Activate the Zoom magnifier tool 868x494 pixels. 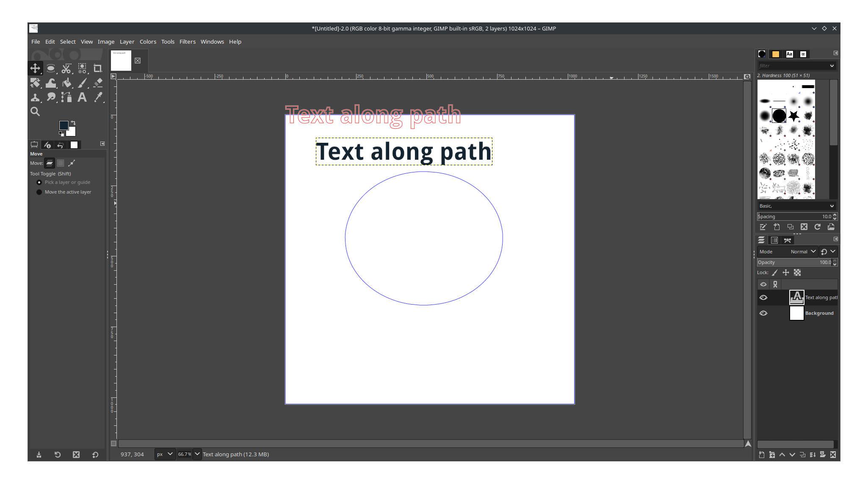[35, 112]
